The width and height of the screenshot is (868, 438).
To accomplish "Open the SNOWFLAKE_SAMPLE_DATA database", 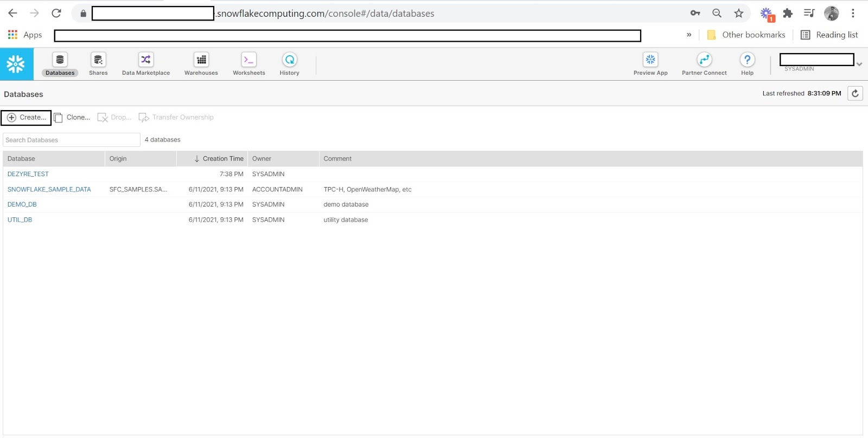I will tap(49, 189).
